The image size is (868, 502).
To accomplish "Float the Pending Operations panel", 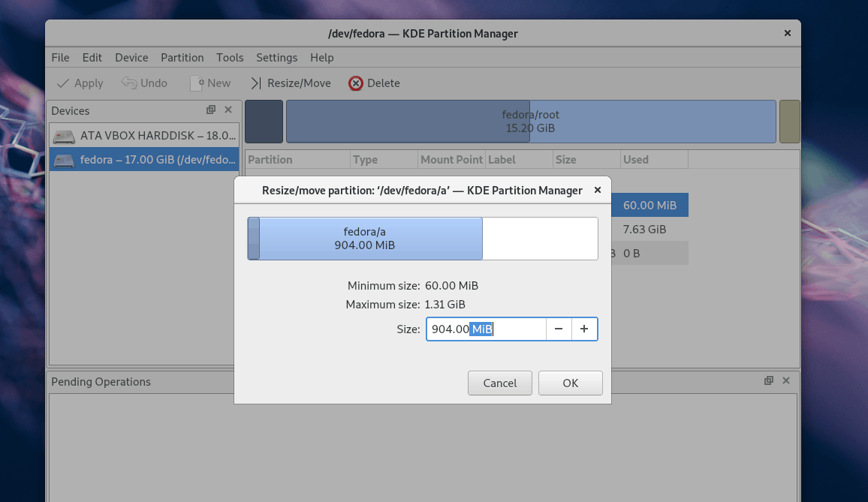I will click(768, 380).
